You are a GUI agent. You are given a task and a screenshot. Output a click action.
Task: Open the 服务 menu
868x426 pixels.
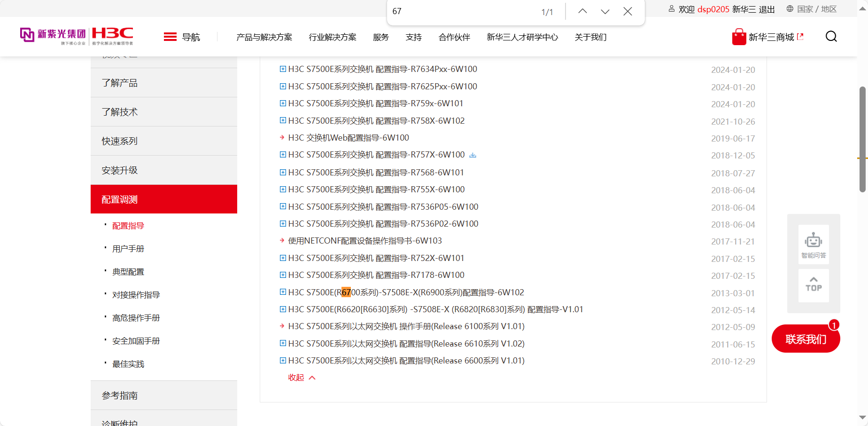click(x=381, y=37)
